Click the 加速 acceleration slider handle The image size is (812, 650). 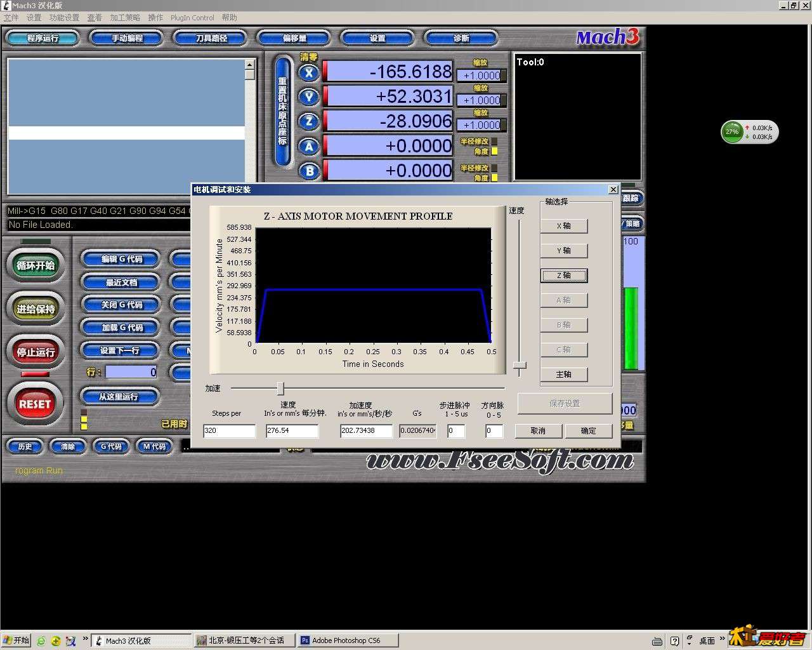coord(280,388)
